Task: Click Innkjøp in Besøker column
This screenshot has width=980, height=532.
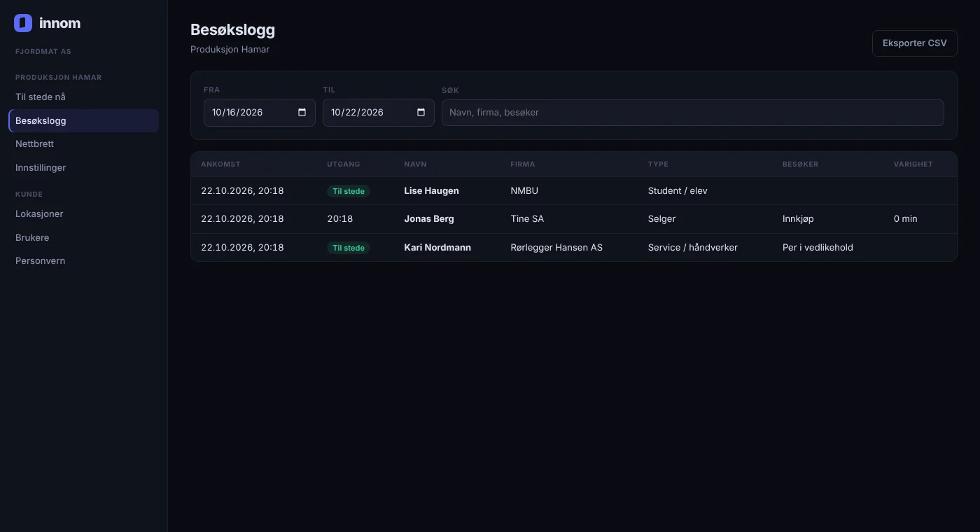Action: click(798, 219)
